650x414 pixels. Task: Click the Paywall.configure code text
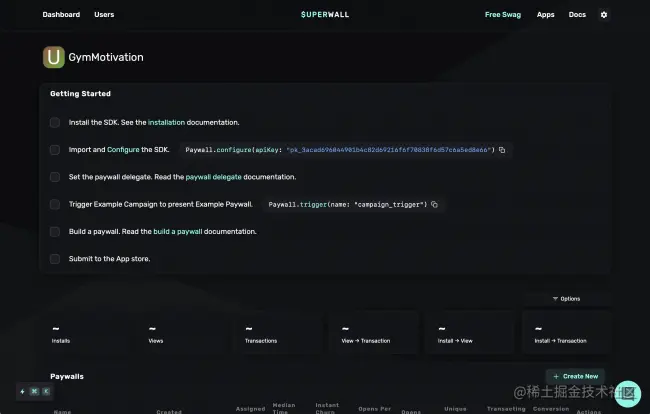pyautogui.click(x=340, y=150)
